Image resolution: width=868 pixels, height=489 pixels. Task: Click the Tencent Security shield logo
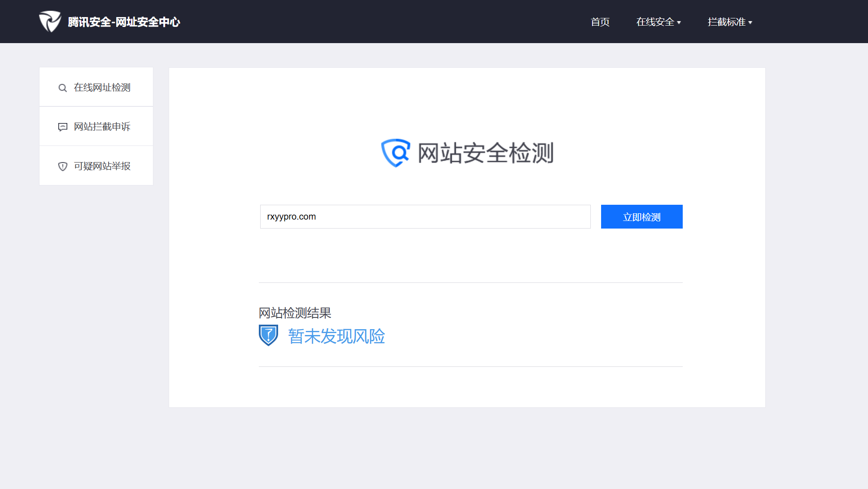tap(50, 22)
